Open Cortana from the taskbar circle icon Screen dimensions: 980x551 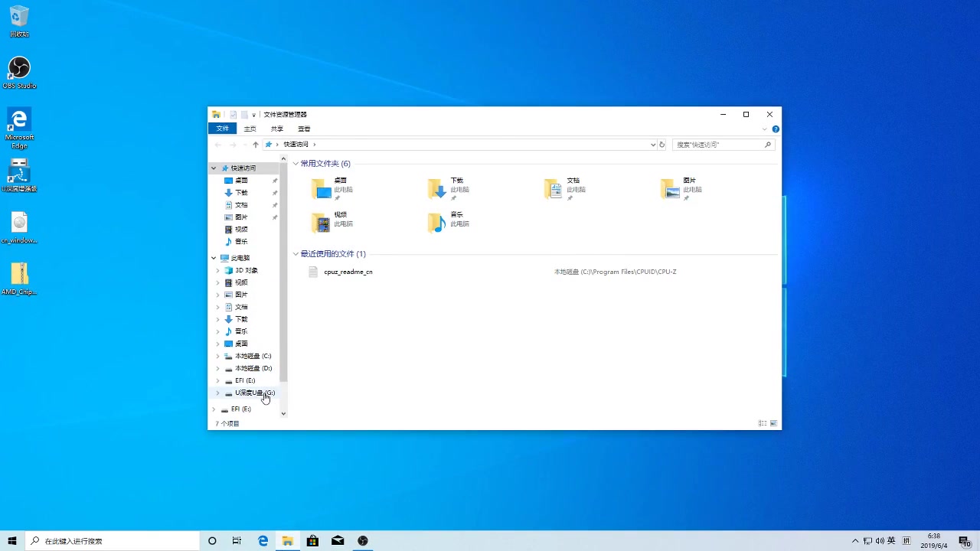pyautogui.click(x=212, y=541)
